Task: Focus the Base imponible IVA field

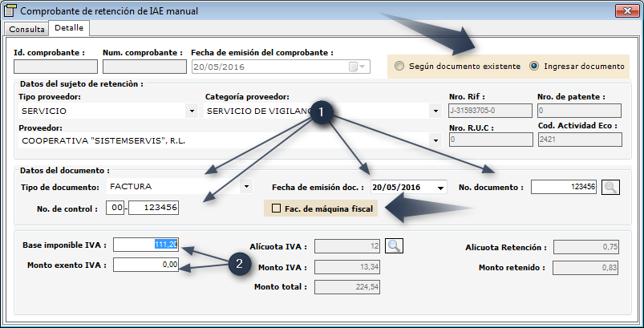Action: tap(146, 245)
